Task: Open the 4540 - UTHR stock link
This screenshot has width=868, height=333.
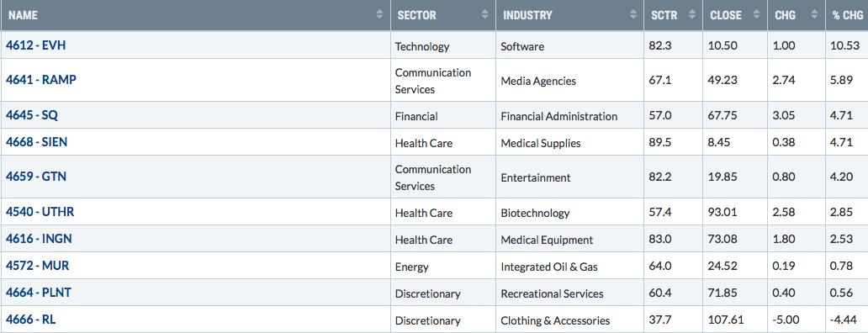Action: (x=40, y=212)
